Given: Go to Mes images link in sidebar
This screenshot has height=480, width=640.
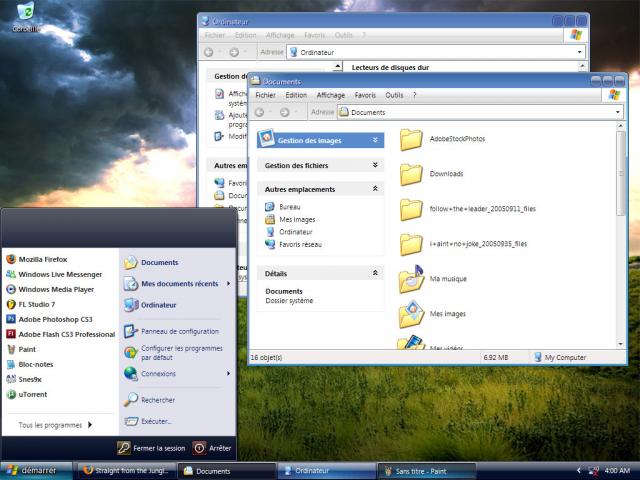Looking at the screenshot, I should point(290,220).
